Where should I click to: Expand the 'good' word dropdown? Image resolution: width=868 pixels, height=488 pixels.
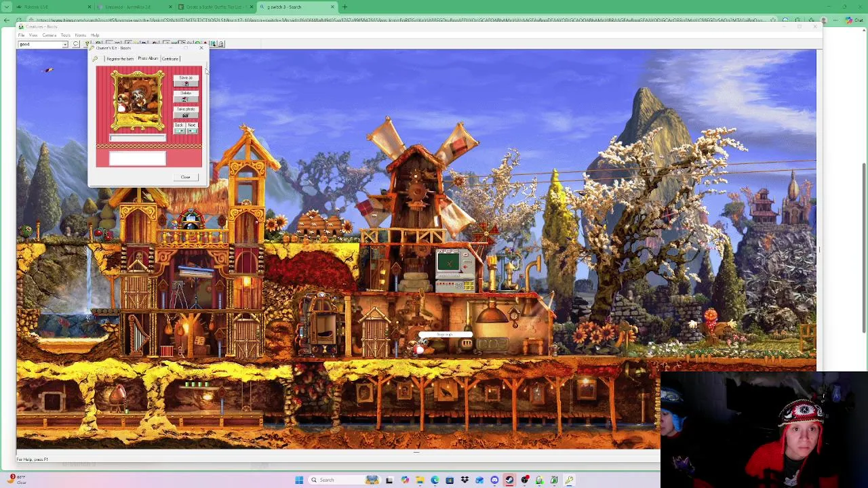coord(65,44)
